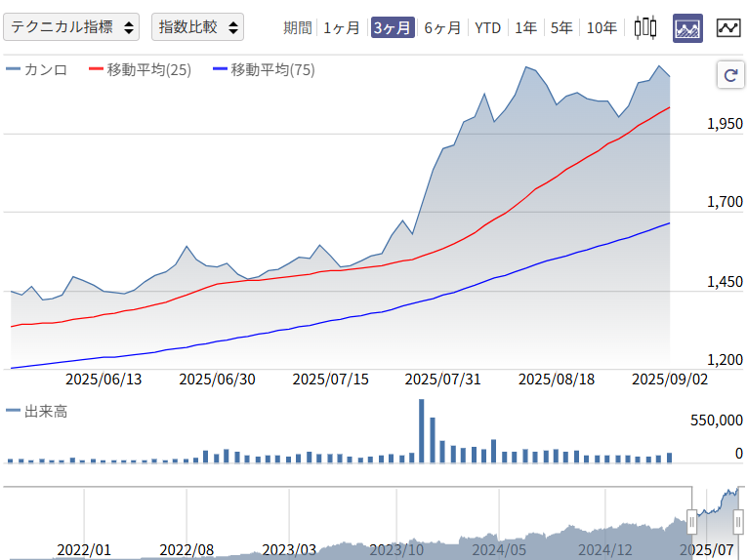Click 2022/08 in the navigator timeline

pos(187,550)
